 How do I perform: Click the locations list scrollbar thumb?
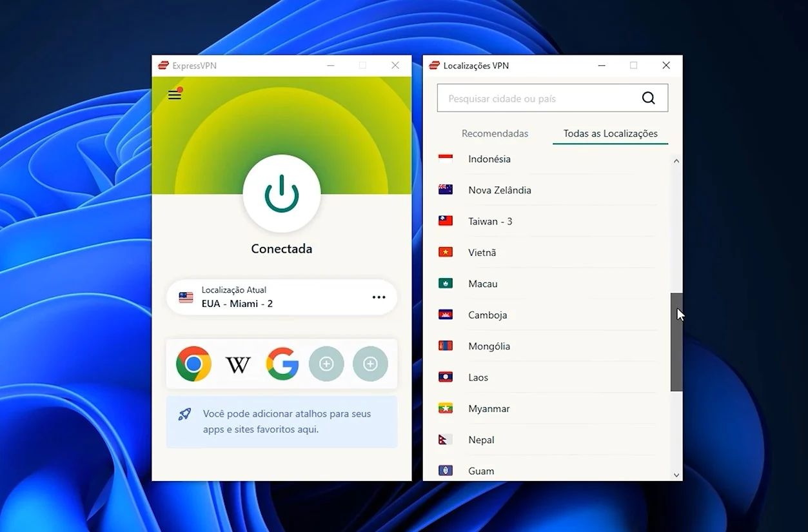pyautogui.click(x=676, y=342)
